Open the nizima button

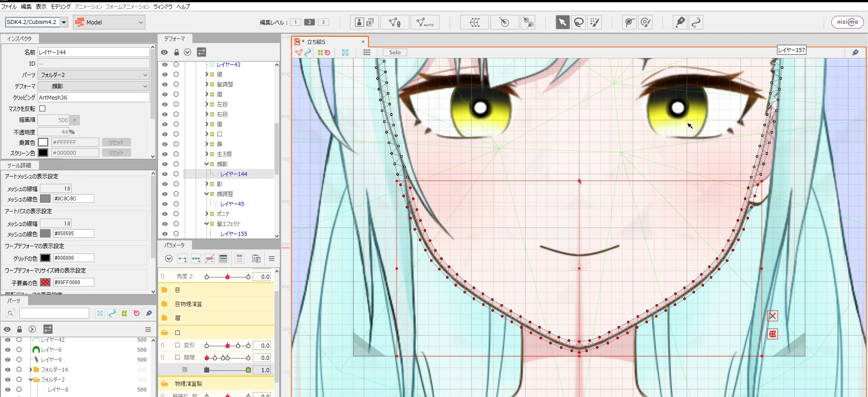[x=847, y=22]
